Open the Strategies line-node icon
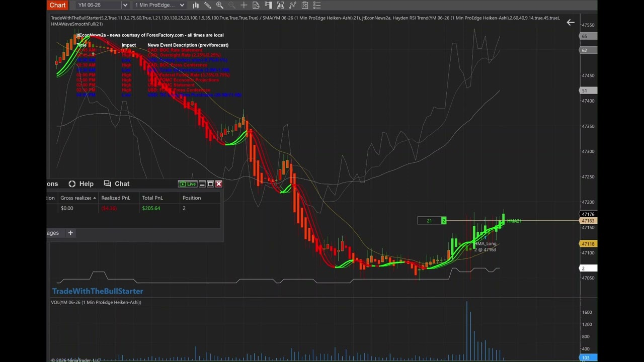Viewport: 644px width, 362px height. click(292, 5)
